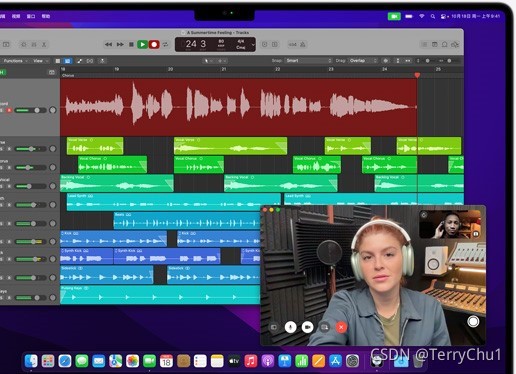Click the share screen button in FaceTime
The width and height of the screenshot is (516, 374).
324,327
